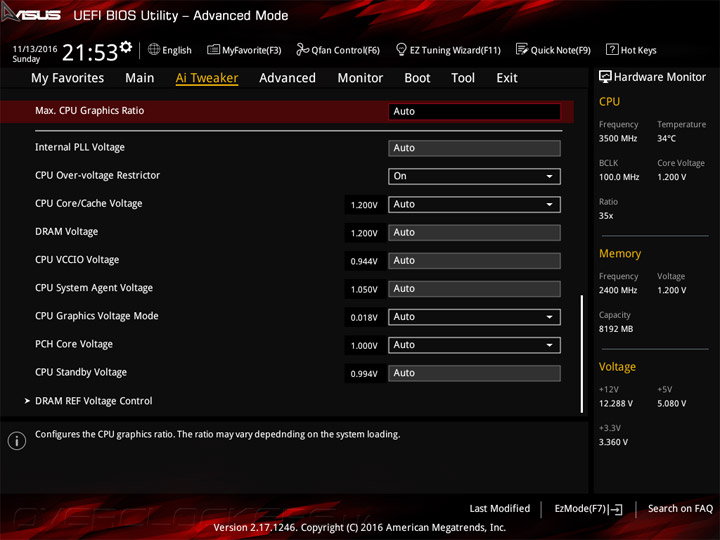This screenshot has height=540, width=720.
Task: Click the 0.994V standby voltage value
Action: (x=364, y=374)
